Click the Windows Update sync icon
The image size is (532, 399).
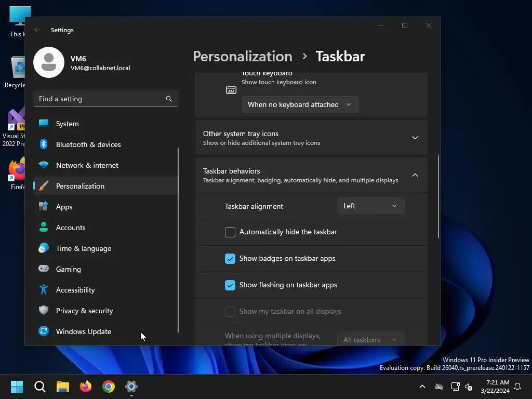pyautogui.click(x=44, y=331)
